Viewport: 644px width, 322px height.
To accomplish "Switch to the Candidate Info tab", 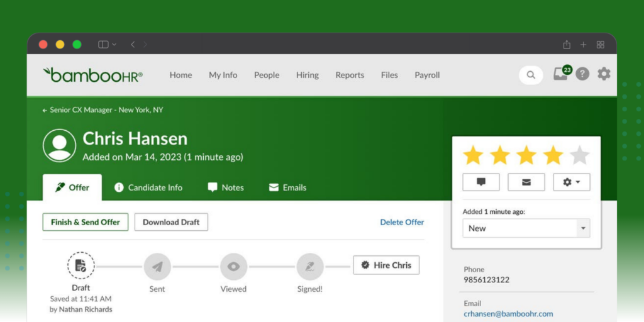I will click(x=148, y=187).
